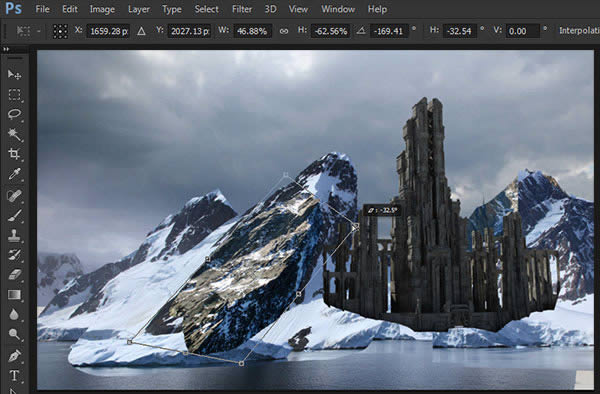This screenshot has height=394, width=600.
Task: Select the Brush tool
Action: [14, 215]
